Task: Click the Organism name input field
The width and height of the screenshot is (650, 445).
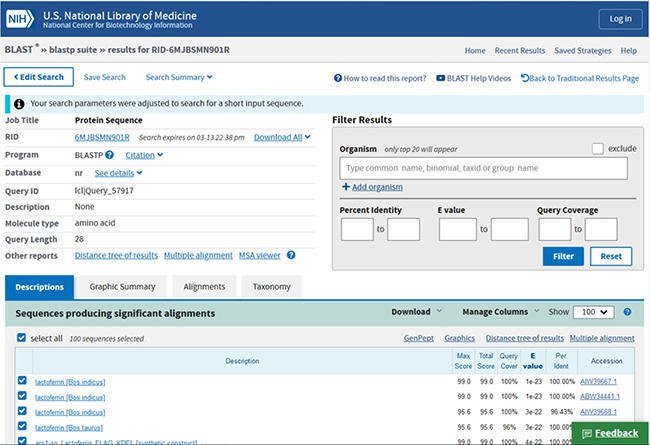Action: pyautogui.click(x=483, y=168)
